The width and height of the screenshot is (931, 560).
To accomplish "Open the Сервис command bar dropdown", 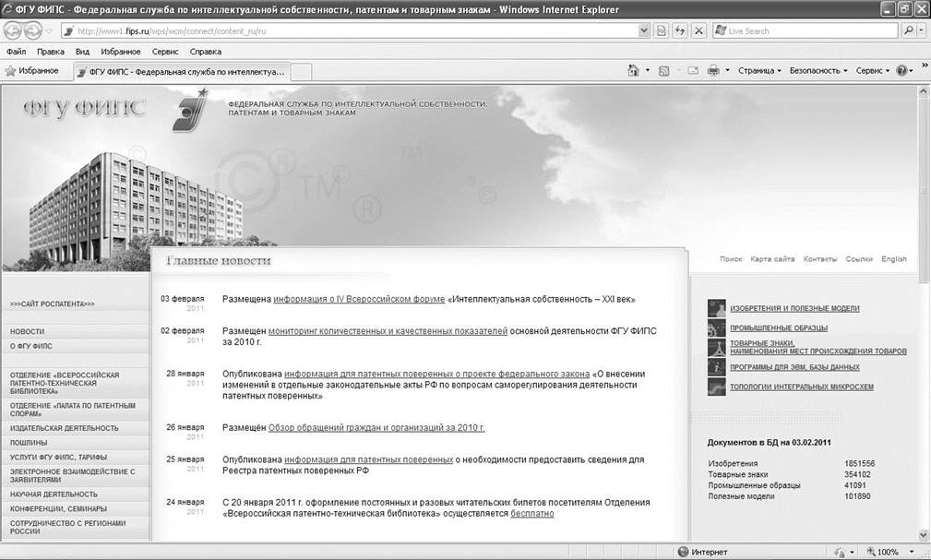I will pos(872,71).
